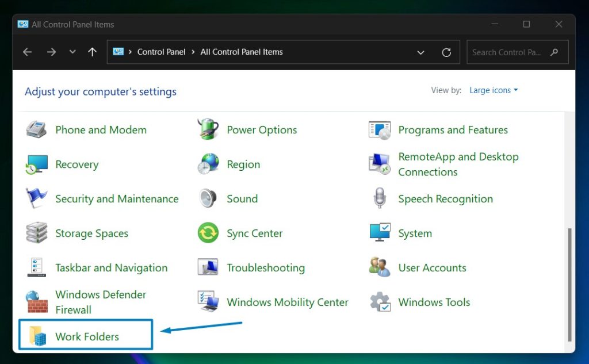
Task: Open the highlighted Work Folders item
Action: click(87, 336)
